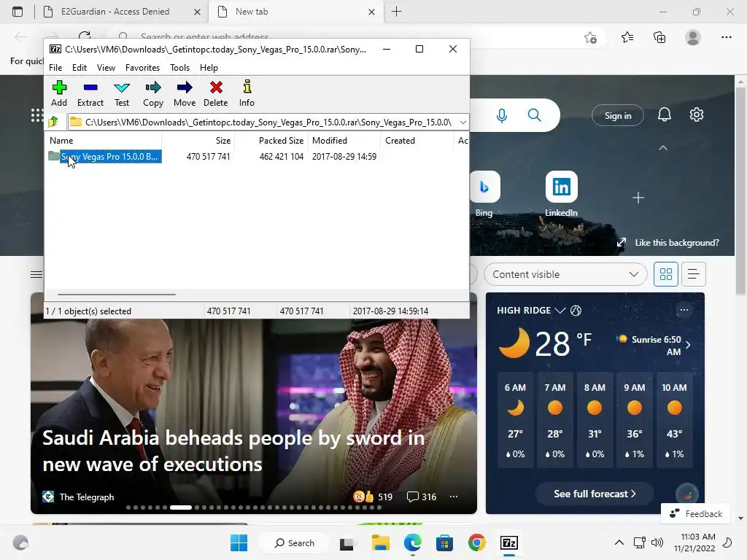Open sunrise details chevron in weather card
This screenshot has height=560, width=747.
[x=687, y=345]
